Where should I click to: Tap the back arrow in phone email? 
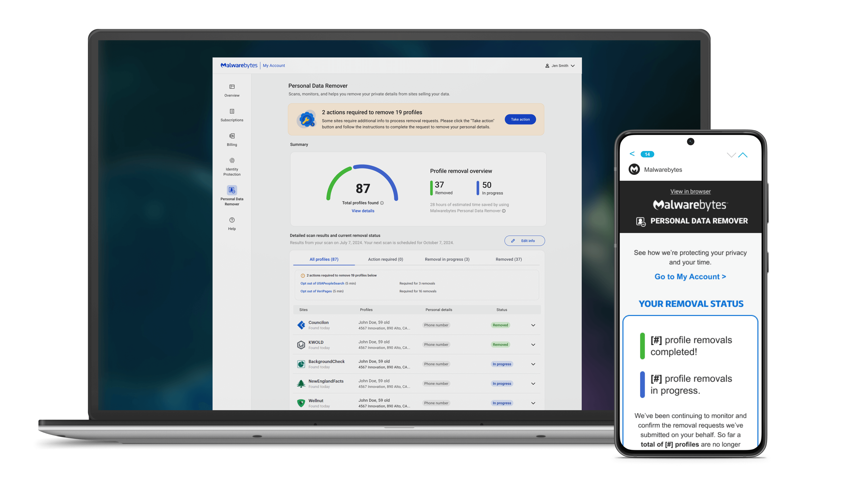[632, 154]
